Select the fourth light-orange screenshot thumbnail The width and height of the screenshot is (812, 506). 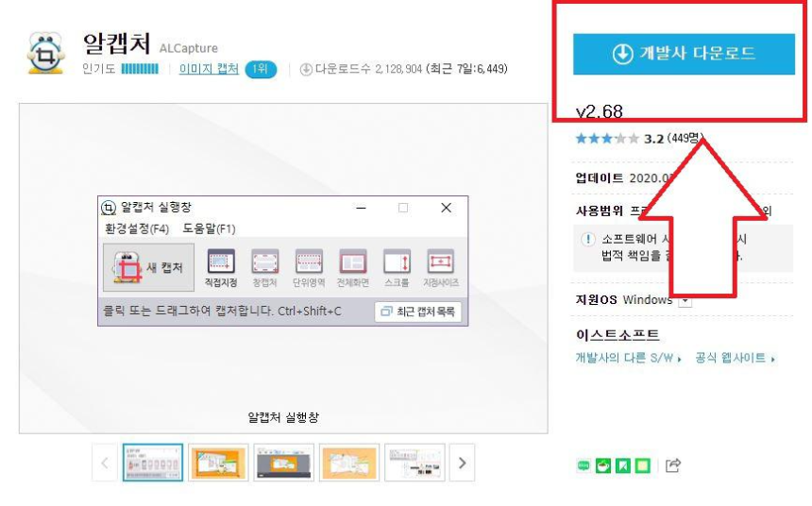(349, 463)
